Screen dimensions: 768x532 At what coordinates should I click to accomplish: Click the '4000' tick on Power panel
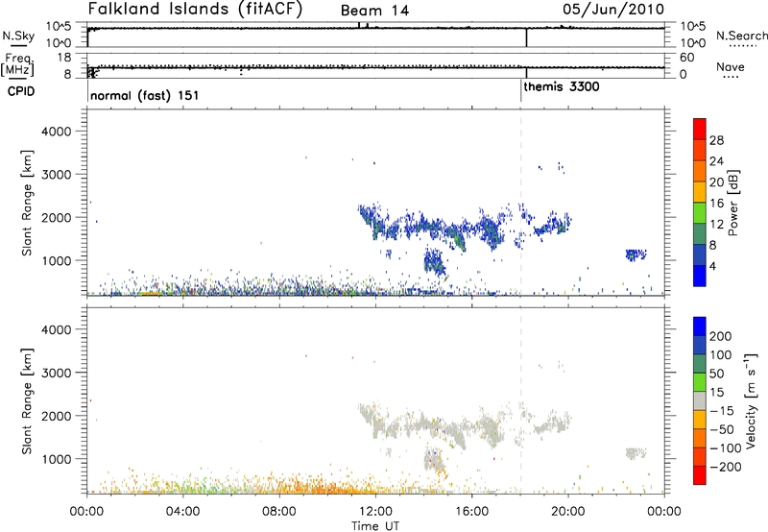coord(56,132)
